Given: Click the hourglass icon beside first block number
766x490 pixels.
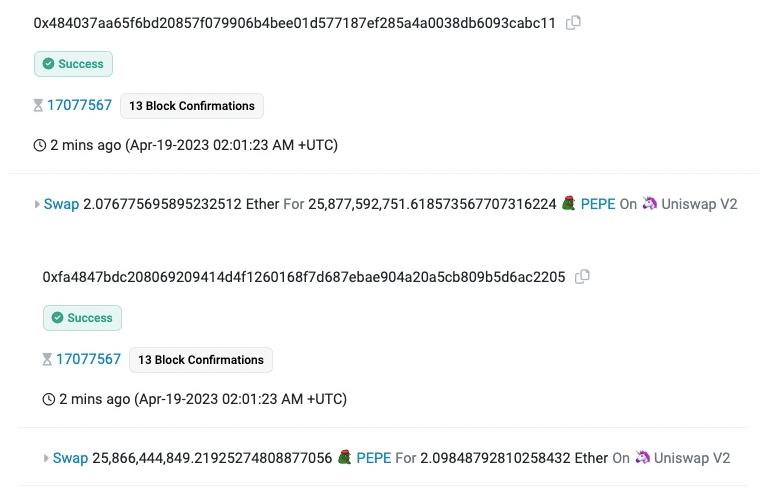Looking at the screenshot, I should point(38,106).
